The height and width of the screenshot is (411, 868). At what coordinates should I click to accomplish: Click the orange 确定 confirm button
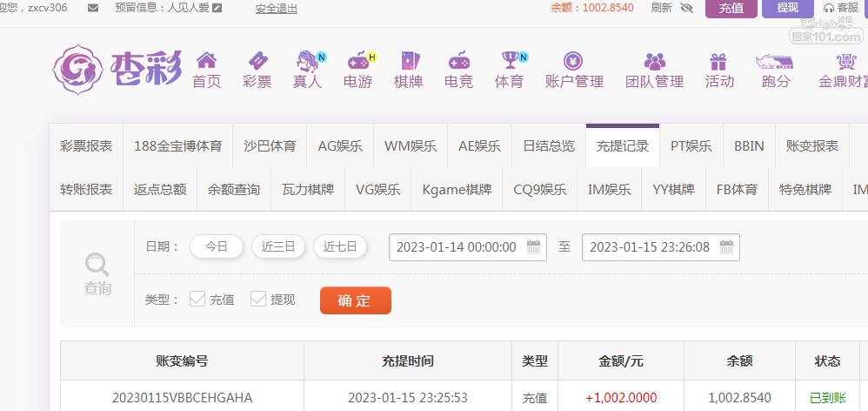(356, 300)
